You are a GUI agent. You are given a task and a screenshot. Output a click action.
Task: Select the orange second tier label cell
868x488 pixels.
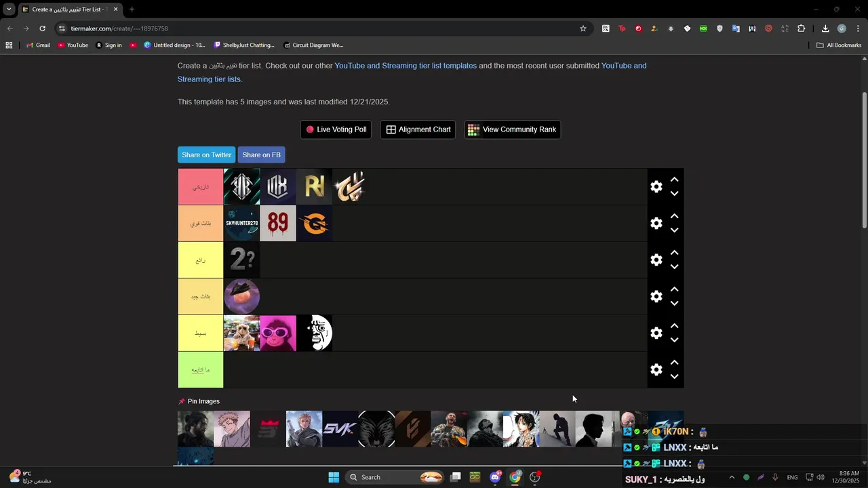coord(201,223)
